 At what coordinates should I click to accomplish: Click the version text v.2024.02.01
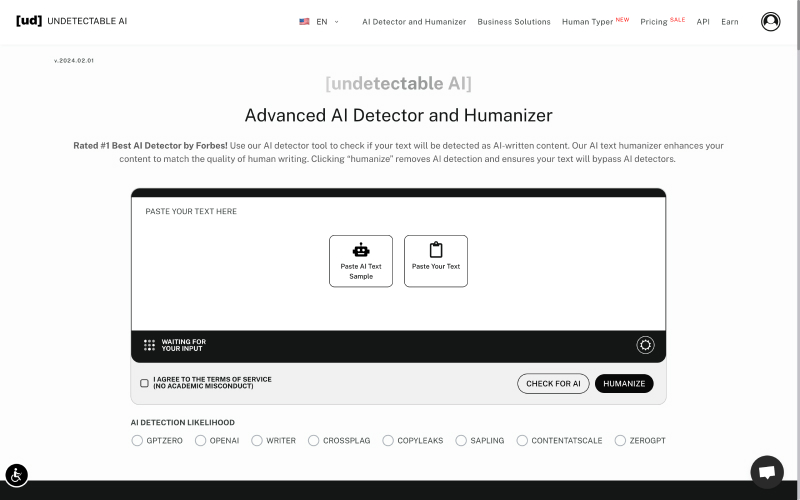point(74,60)
